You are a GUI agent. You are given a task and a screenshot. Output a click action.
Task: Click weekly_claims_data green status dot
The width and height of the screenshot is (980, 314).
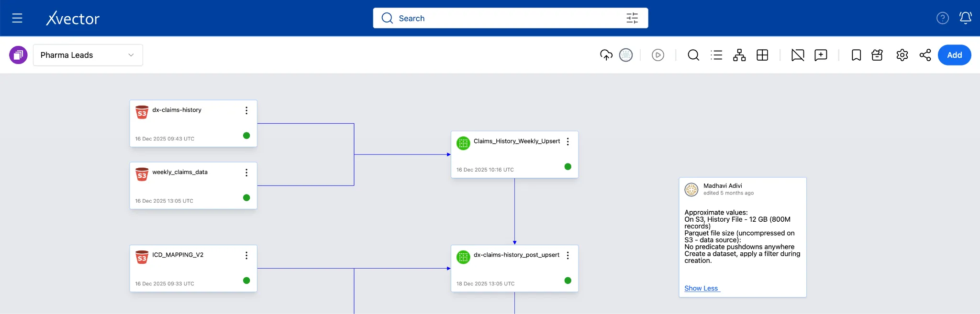[246, 197]
